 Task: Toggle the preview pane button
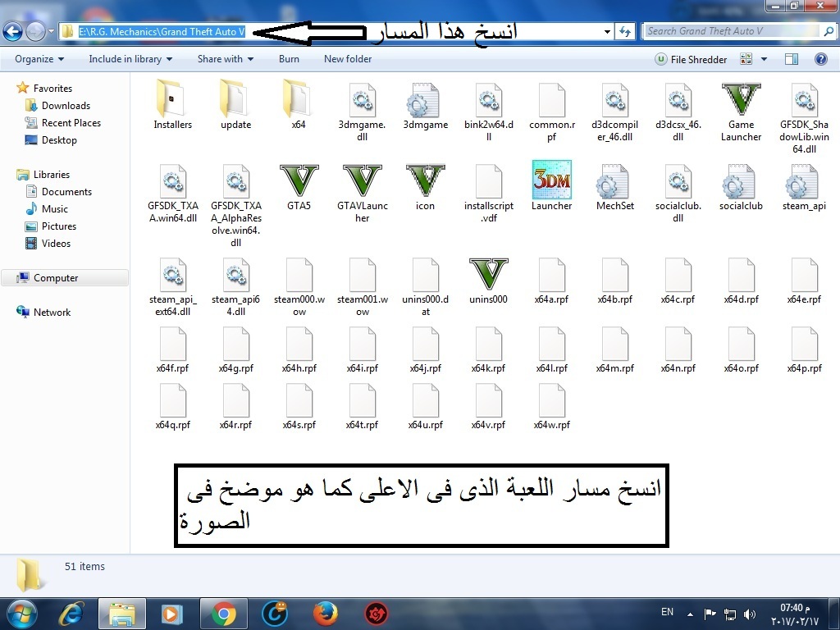tap(792, 59)
